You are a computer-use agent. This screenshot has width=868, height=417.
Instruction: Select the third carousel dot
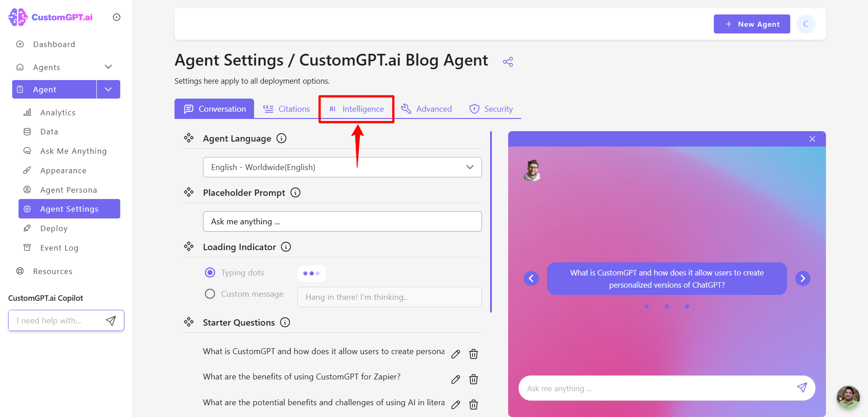point(687,306)
